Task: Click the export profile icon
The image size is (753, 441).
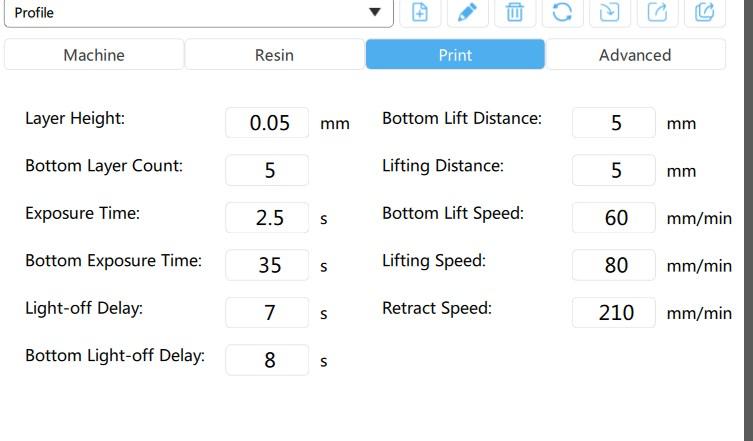Action: coord(657,12)
